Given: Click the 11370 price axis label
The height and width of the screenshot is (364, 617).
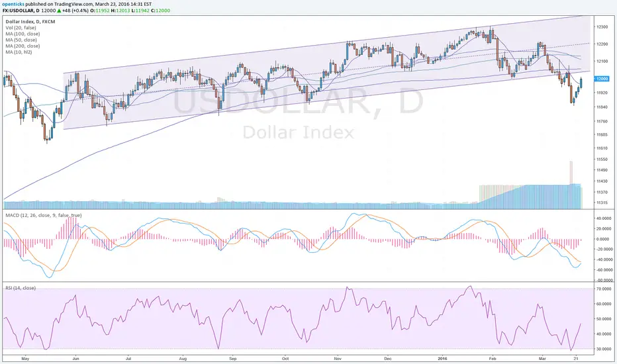Looking at the screenshot, I should point(602,192).
